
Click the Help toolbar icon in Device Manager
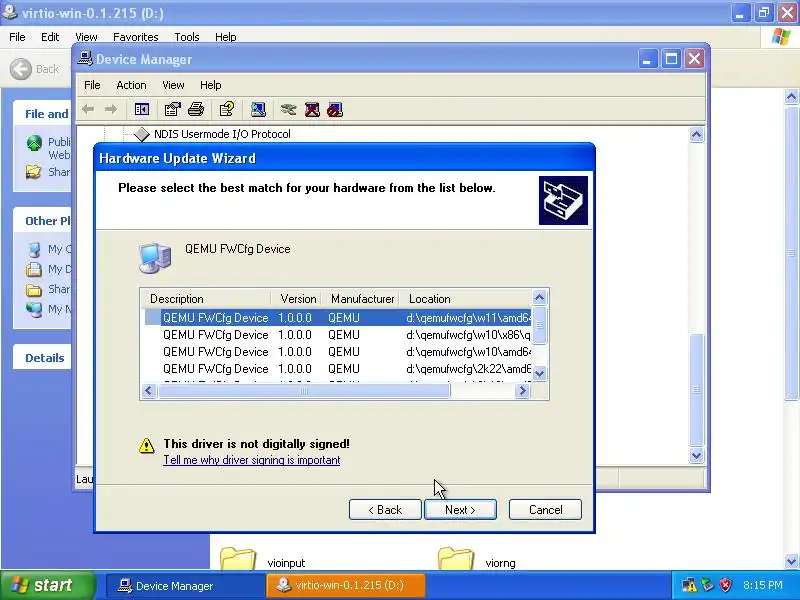pyautogui.click(x=227, y=109)
